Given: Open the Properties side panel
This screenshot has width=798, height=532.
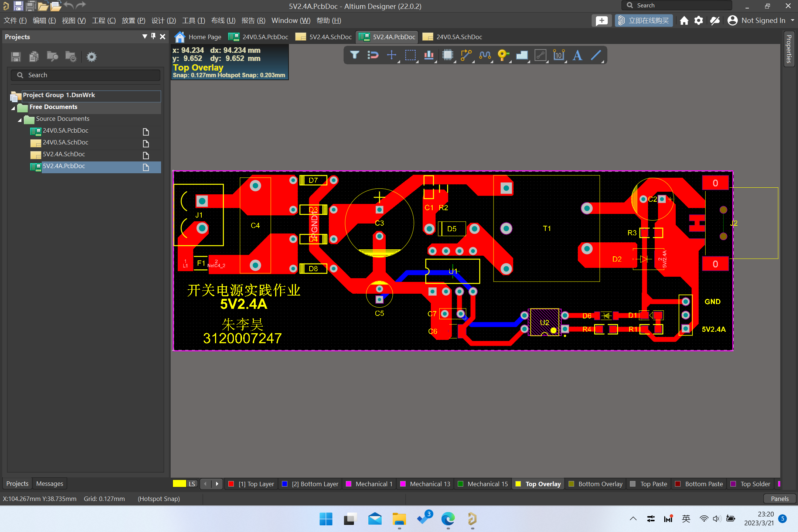Looking at the screenshot, I should click(x=789, y=49).
